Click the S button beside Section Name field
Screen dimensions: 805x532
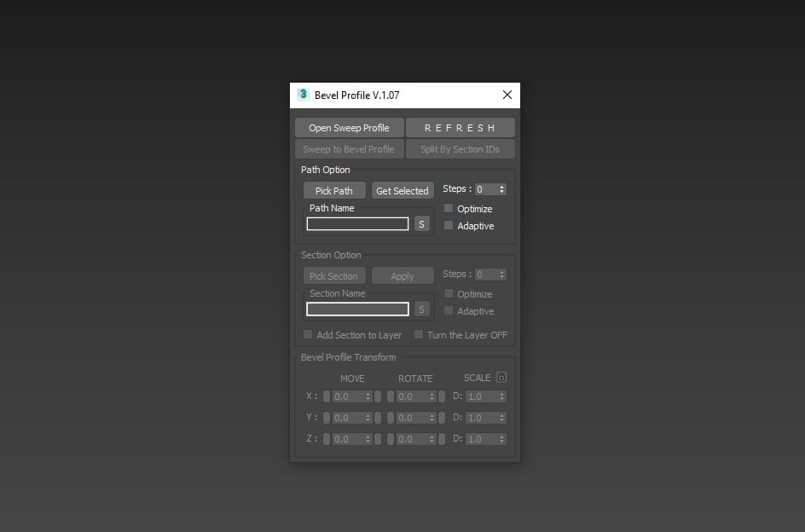[421, 309]
